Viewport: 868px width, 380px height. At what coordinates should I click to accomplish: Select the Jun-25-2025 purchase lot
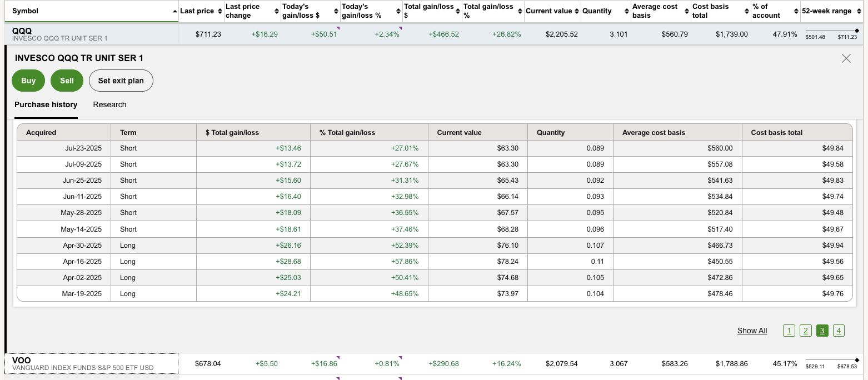tap(435, 181)
